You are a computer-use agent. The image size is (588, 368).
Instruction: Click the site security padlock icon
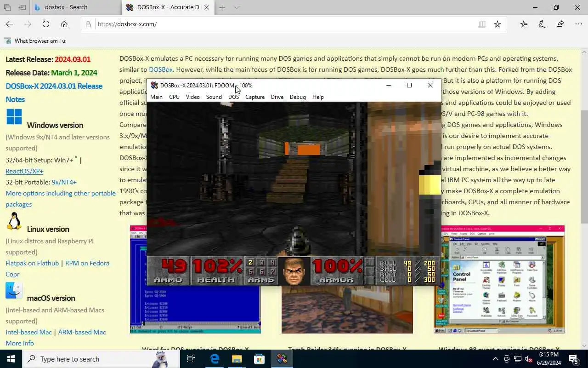[89, 24]
